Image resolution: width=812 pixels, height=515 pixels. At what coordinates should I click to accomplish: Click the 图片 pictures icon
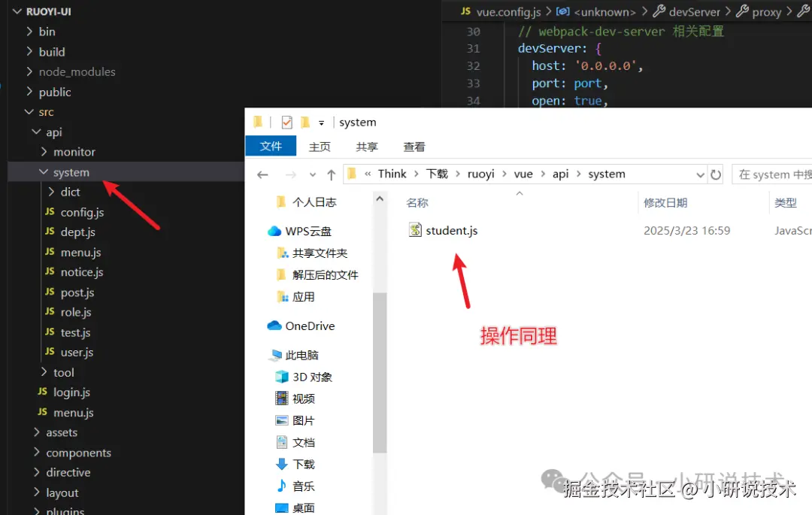281,420
